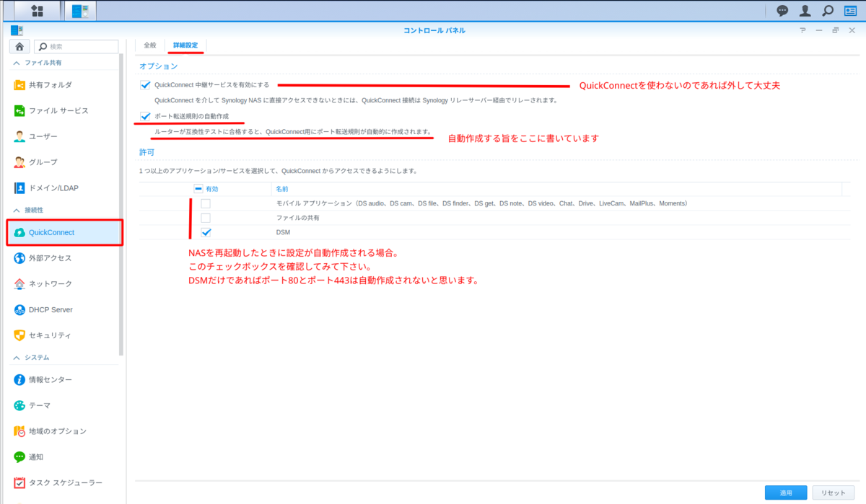Open the Theme (テーマ) palette icon

tap(19, 405)
